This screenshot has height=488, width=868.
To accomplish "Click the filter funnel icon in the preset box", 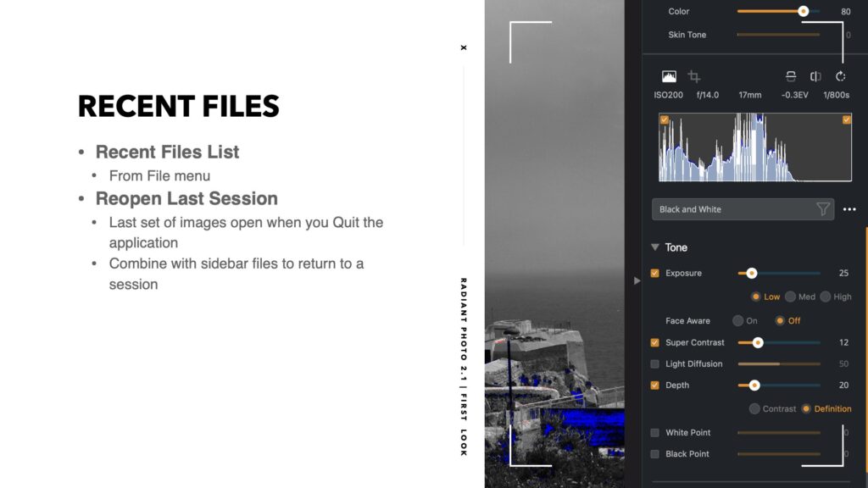I will (x=822, y=209).
